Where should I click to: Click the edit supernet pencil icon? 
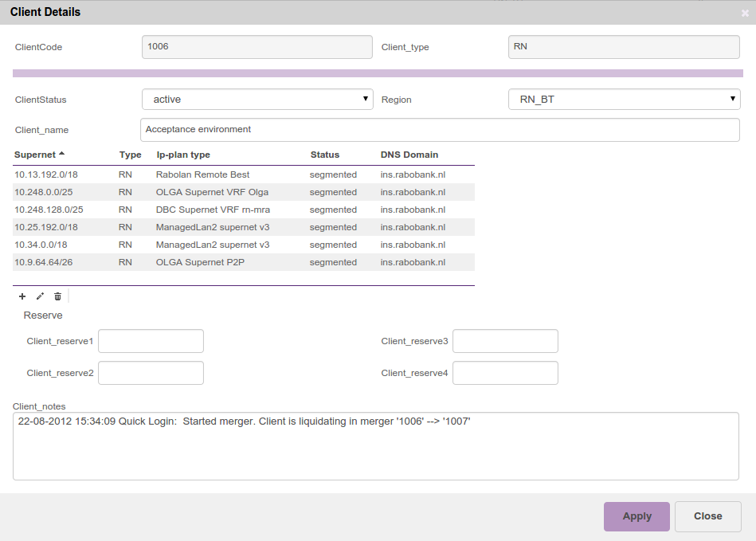pyautogui.click(x=40, y=296)
